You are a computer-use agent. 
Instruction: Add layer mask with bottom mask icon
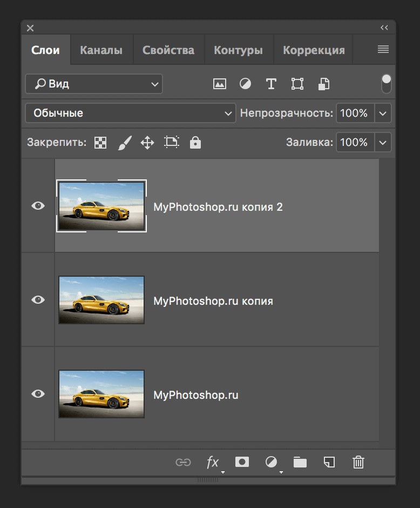(x=242, y=462)
